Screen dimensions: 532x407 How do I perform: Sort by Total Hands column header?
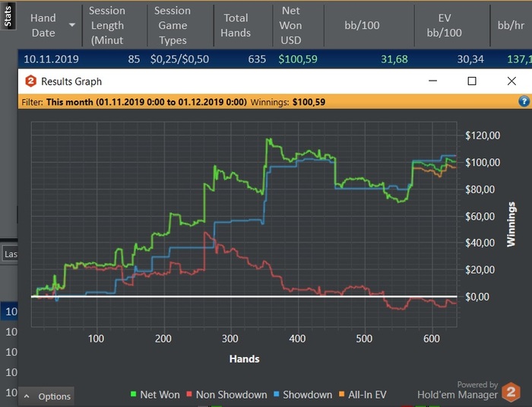coord(236,25)
